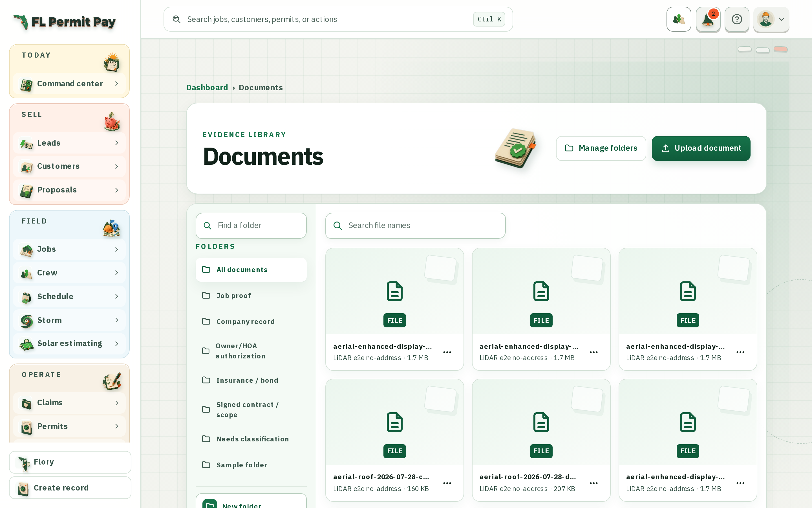Screen dimensions: 812x508
Task: Open the aerial-roof-2026-07-28-d file thumbnail
Action: pyautogui.click(x=541, y=422)
